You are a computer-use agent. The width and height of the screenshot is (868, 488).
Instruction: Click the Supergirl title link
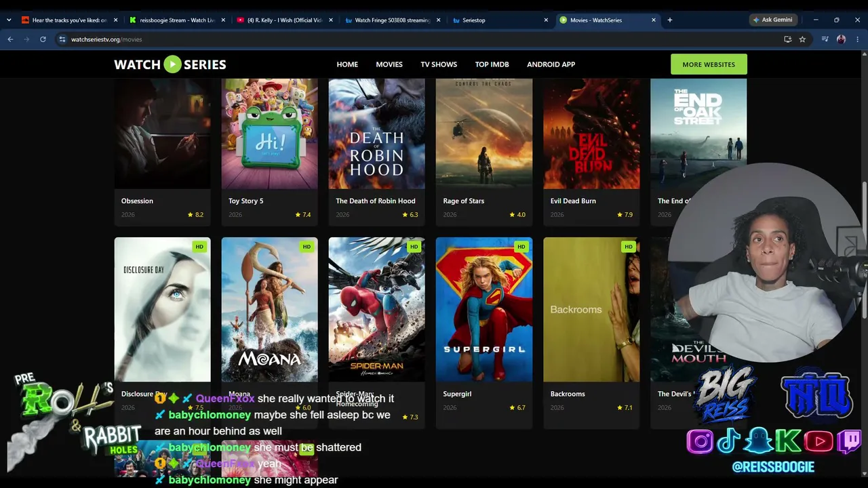[457, 394]
